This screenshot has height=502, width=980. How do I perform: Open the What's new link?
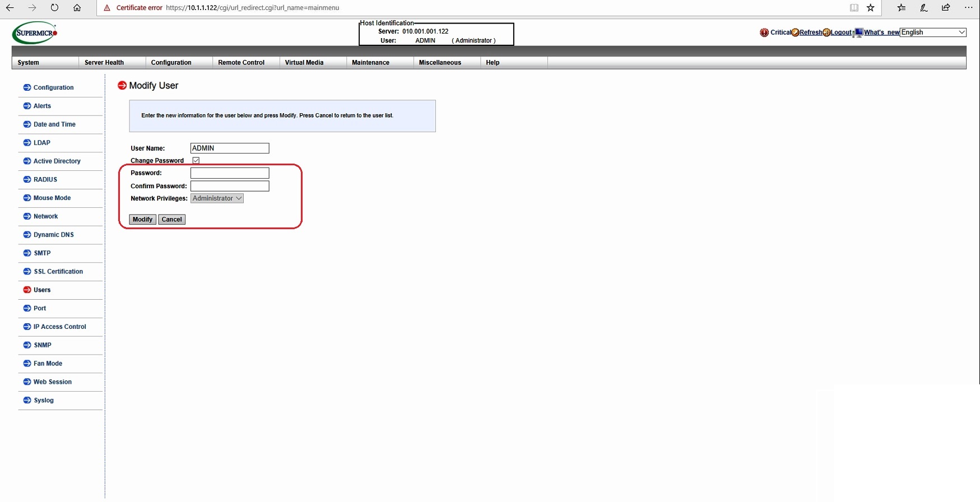point(881,32)
